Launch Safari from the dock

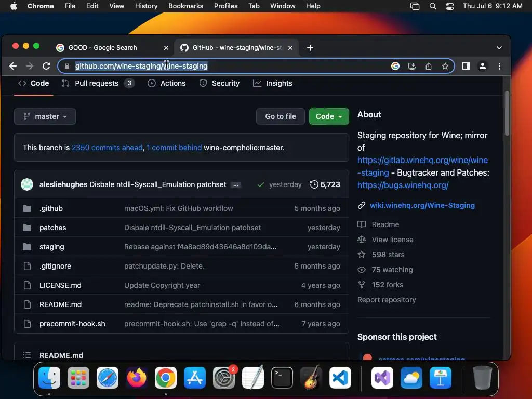(108, 378)
